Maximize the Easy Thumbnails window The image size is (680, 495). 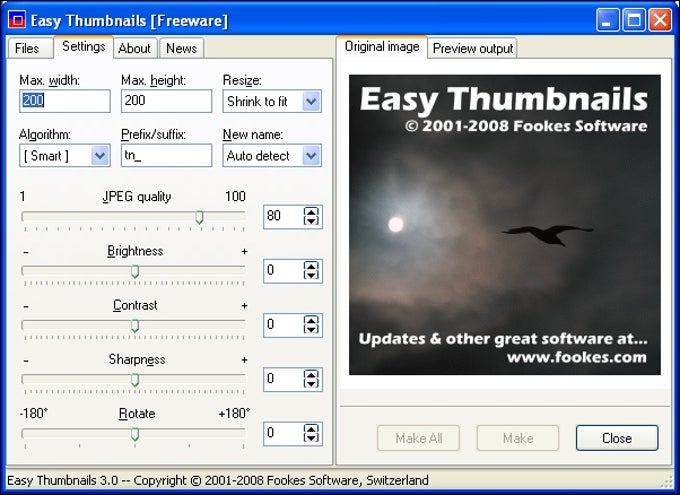click(634, 20)
